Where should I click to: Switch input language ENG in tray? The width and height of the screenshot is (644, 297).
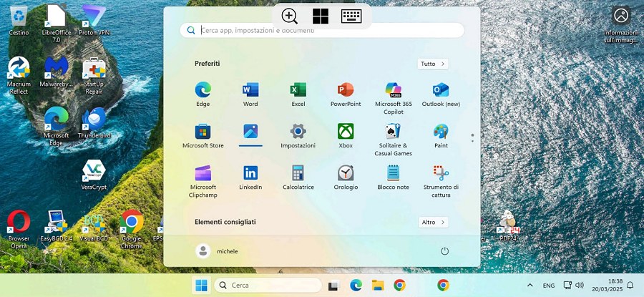pyautogui.click(x=549, y=286)
